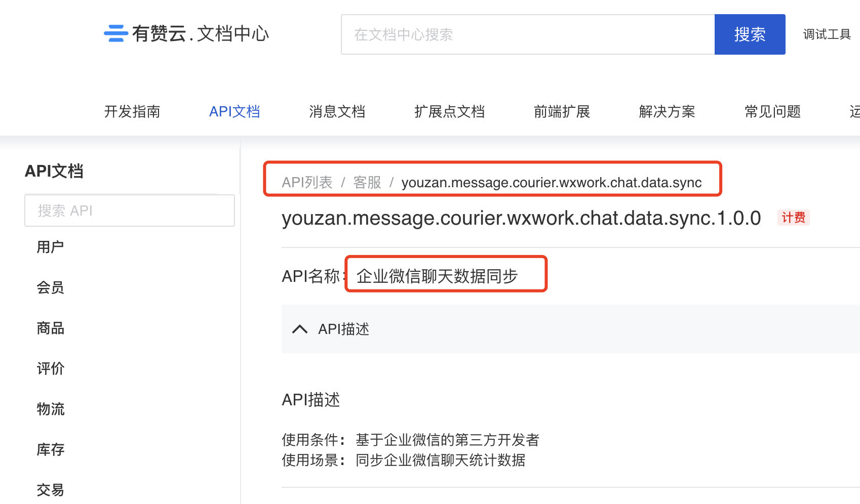Screen dimensions: 860x504
Task: Click the breadcrumb youzan.message.courier.wxwork.chat.data.sync
Action: 552,182
